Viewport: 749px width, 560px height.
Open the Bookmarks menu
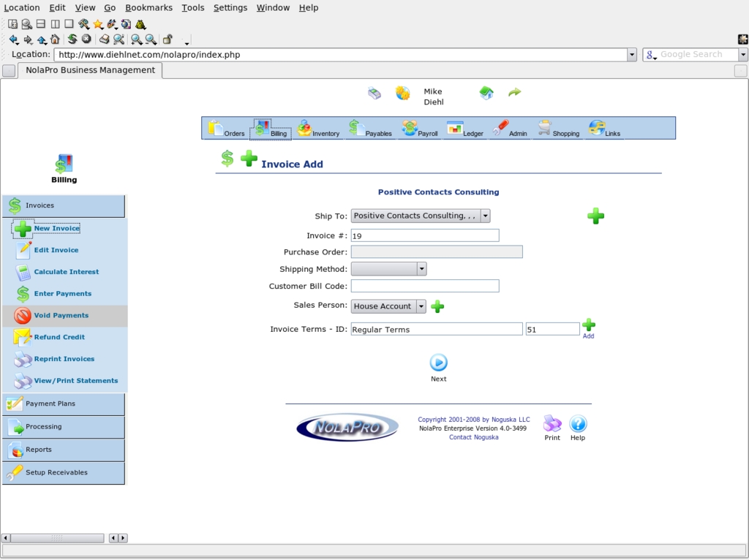(x=148, y=7)
